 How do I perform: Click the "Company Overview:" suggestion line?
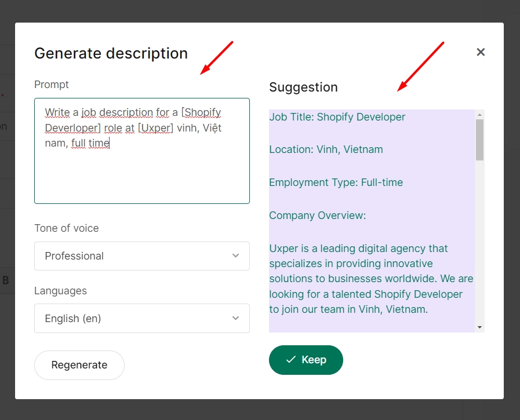tap(317, 216)
